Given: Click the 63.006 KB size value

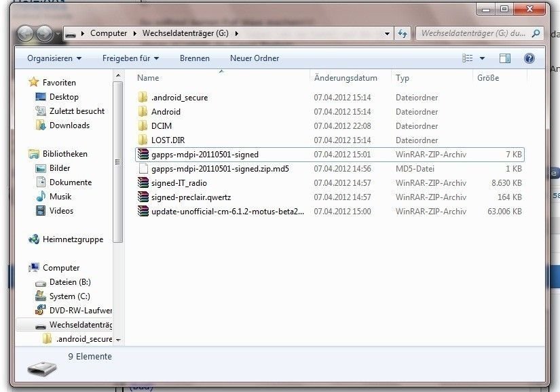Looking at the screenshot, I should pos(504,212).
